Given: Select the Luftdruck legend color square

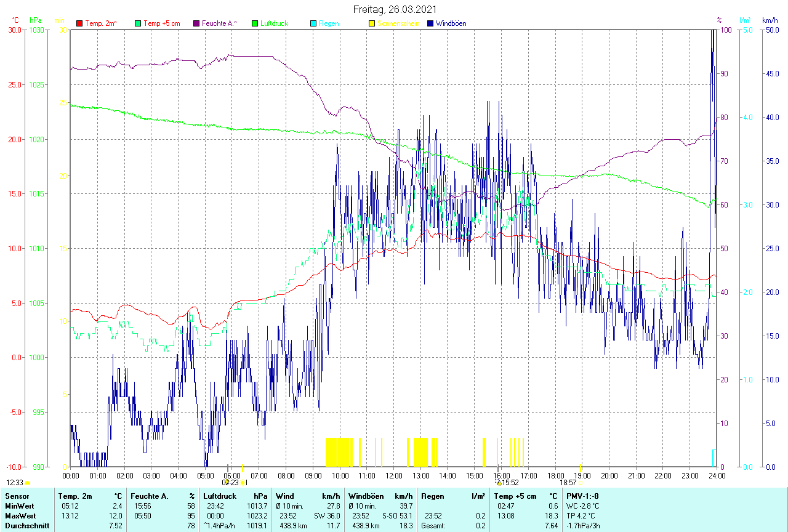Looking at the screenshot, I should point(255,23).
